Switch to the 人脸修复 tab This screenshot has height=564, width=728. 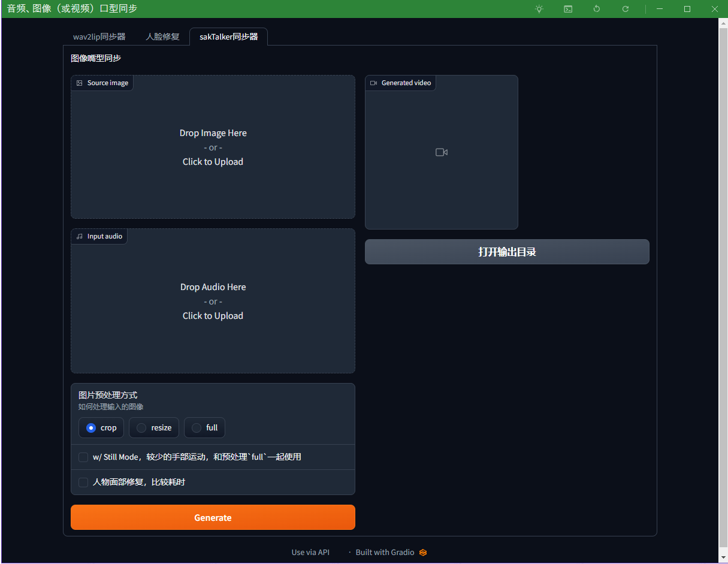[x=162, y=37]
